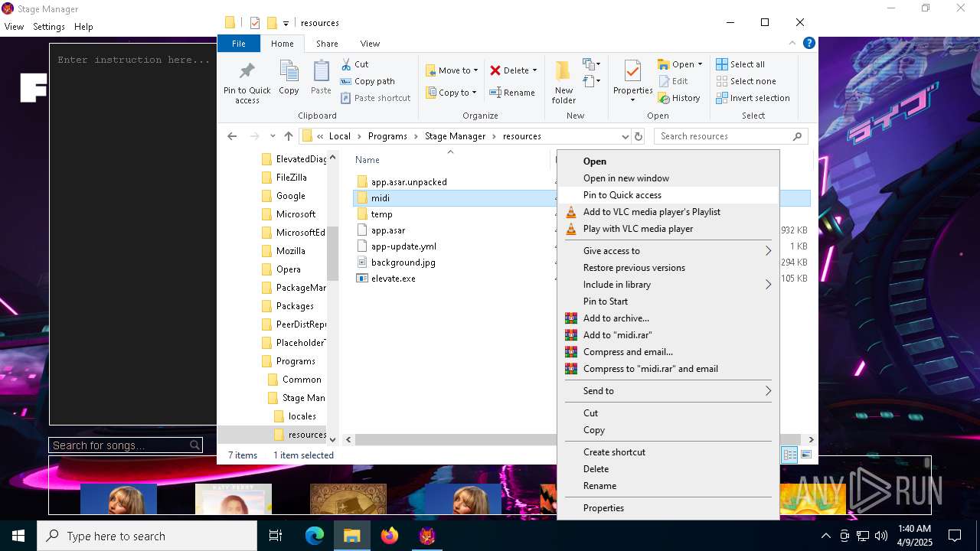
Task: Open recent locations dropdown arrow
Action: (273, 136)
